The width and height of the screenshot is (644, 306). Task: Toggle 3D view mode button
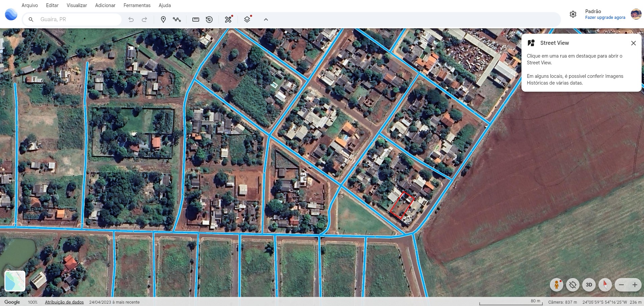click(589, 285)
